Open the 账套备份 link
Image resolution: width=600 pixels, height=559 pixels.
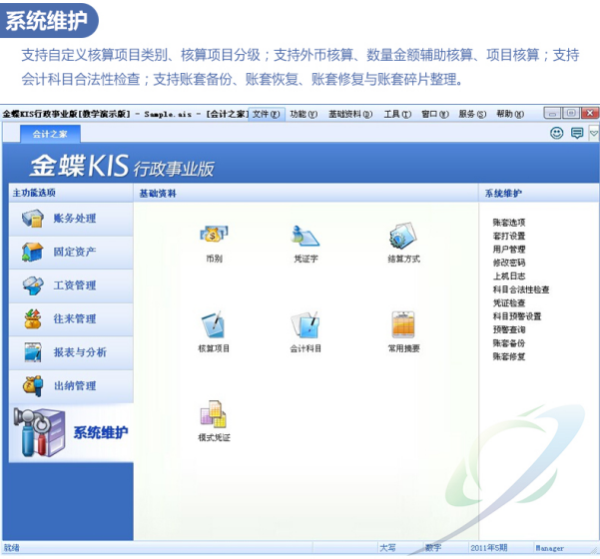509,343
